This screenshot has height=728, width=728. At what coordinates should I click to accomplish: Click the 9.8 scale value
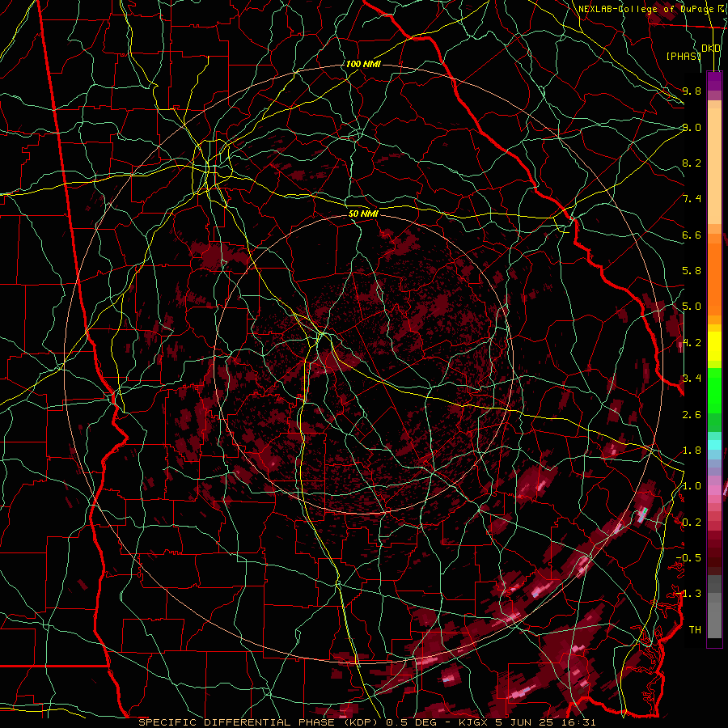point(692,91)
